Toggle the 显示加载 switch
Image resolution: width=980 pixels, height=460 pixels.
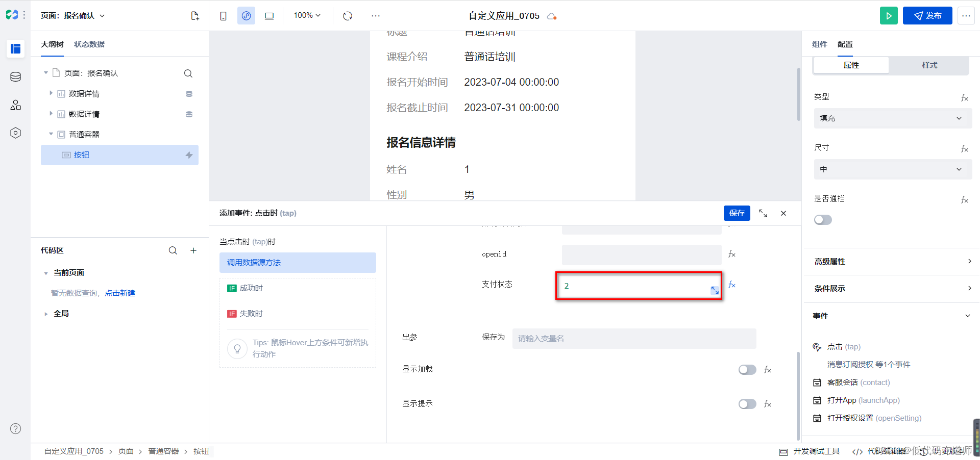[747, 370]
